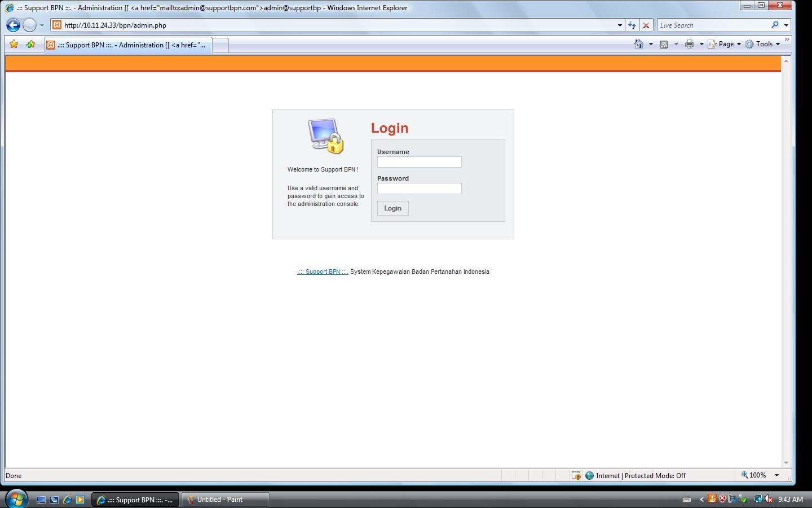Show hidden tray icons with the arrow
Viewport: 812px width, 508px height.
701,500
